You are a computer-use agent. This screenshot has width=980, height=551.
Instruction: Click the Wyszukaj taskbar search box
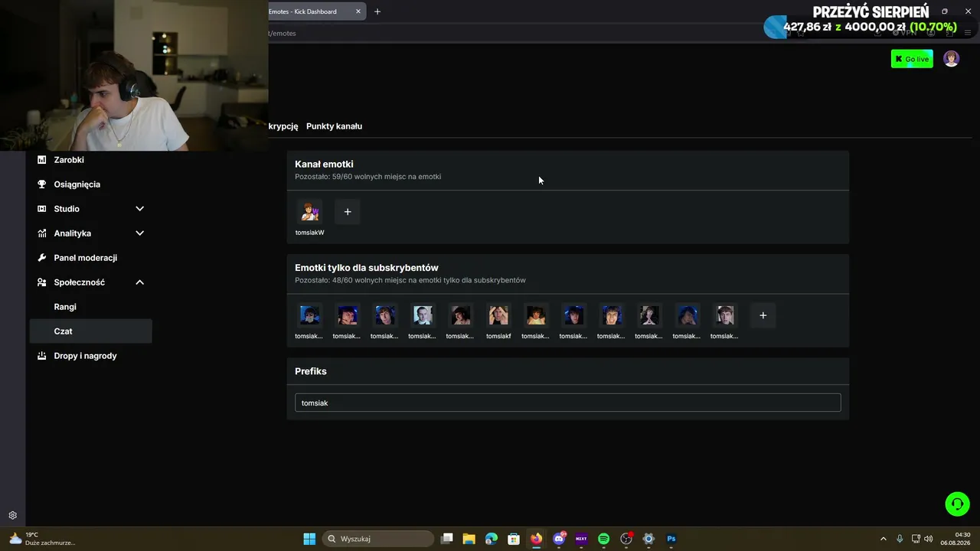pyautogui.click(x=378, y=539)
